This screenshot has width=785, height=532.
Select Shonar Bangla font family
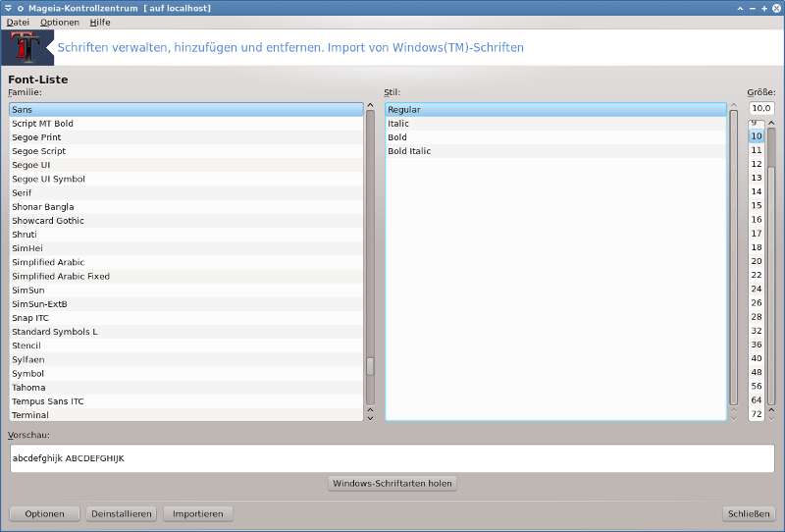click(x=186, y=206)
